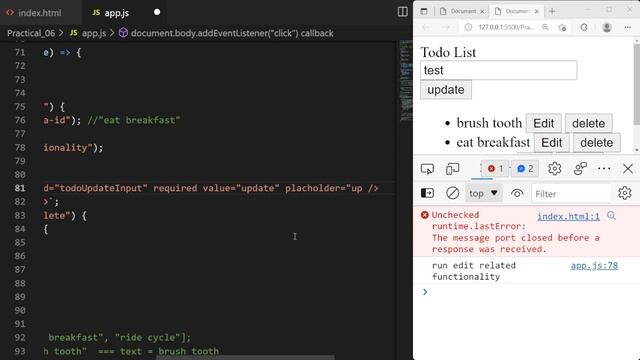The height and width of the screenshot is (360, 640).
Task: Open browser Settings and more menu
Action: (x=628, y=27)
